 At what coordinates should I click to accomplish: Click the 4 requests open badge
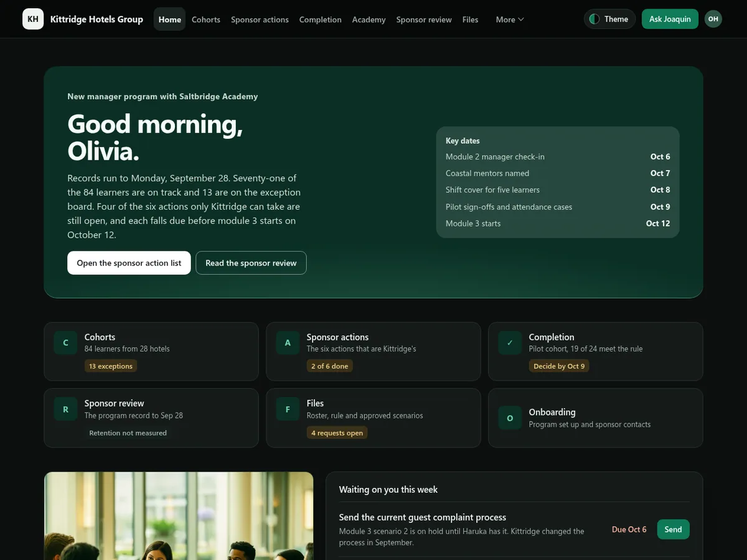[337, 433]
